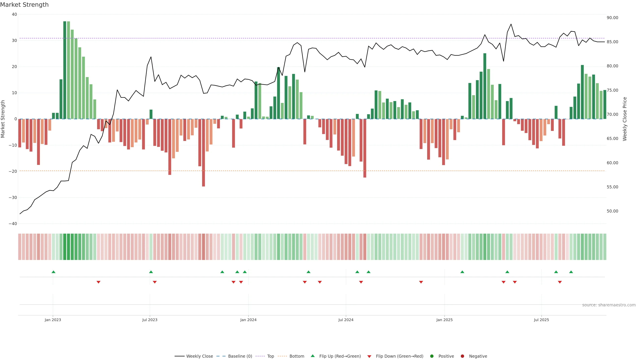This screenshot has height=362, width=644.
Task: Click the flip-up triangle at Jul 2023
Action: (151, 272)
